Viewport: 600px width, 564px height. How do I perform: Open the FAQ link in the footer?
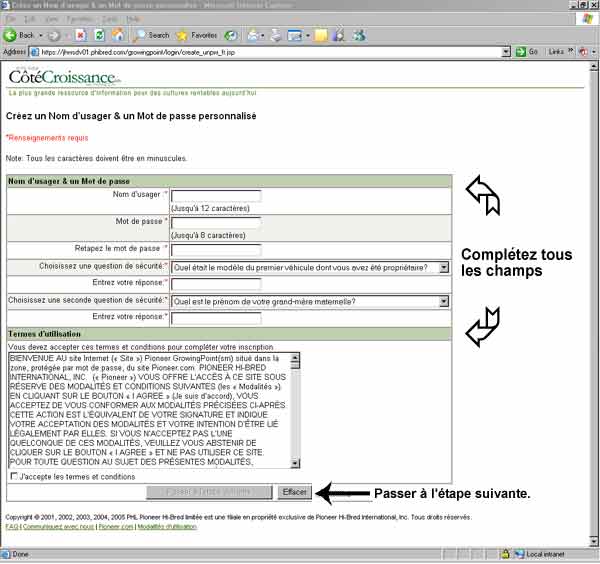click(x=11, y=525)
